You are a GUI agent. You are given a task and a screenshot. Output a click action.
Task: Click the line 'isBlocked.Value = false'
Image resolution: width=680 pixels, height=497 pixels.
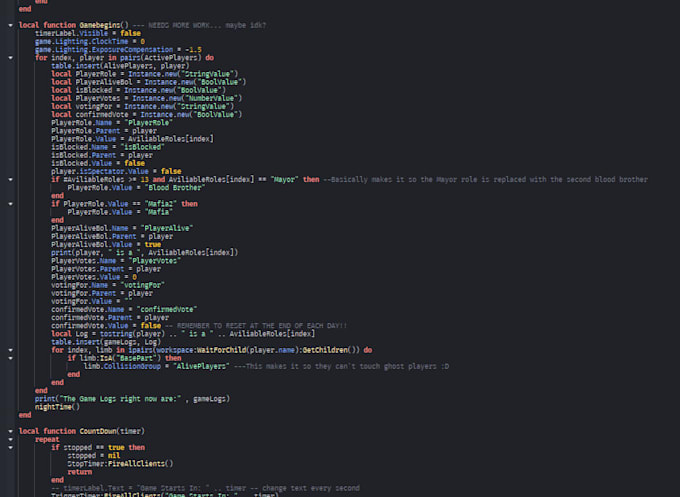pos(98,163)
